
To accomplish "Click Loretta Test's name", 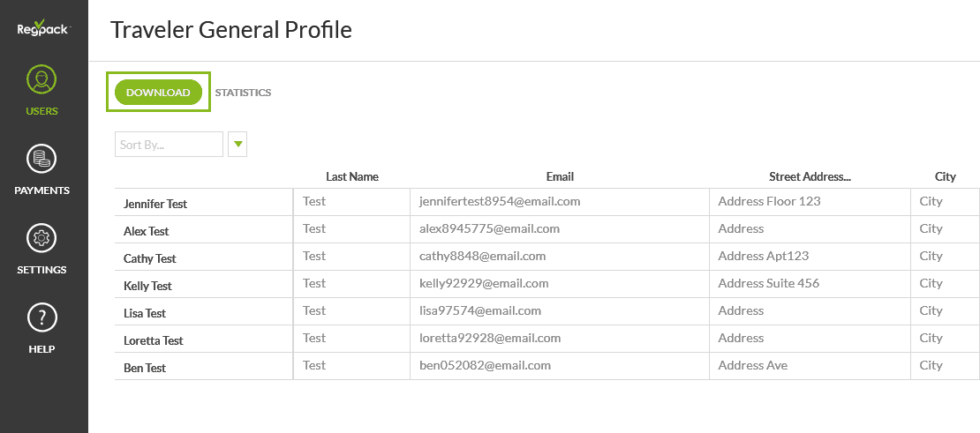I will [x=154, y=340].
